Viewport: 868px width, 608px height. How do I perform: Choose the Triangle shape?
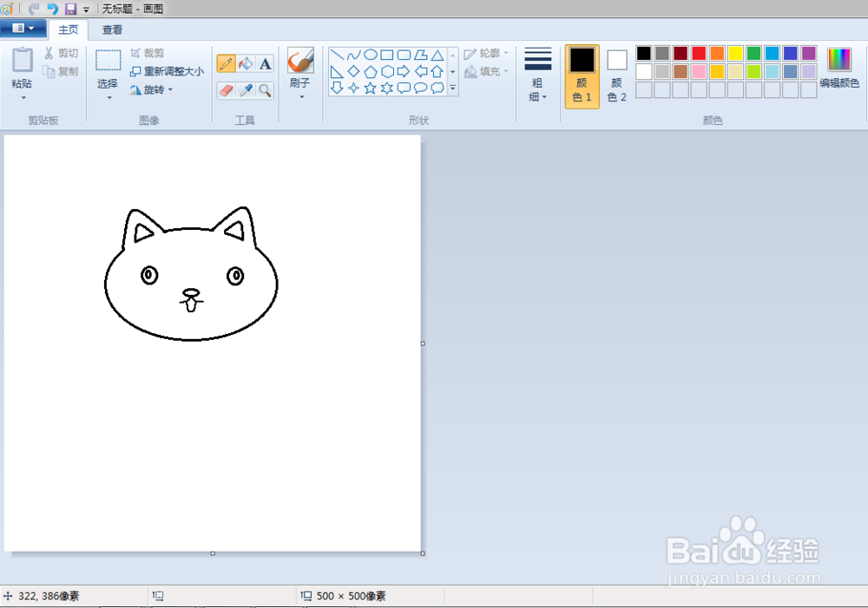click(x=437, y=55)
